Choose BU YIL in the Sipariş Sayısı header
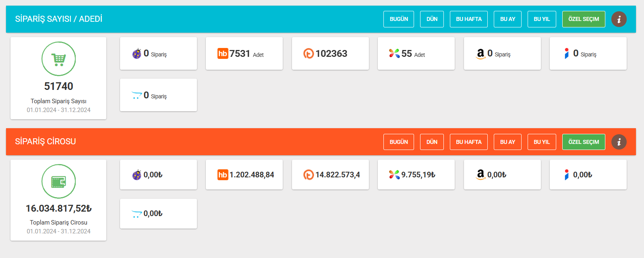 (x=542, y=19)
